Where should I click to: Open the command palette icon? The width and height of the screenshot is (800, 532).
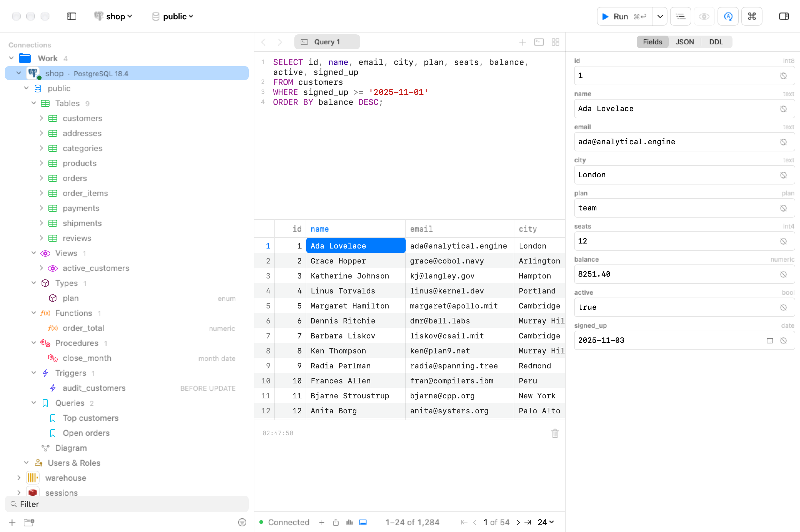point(752,16)
